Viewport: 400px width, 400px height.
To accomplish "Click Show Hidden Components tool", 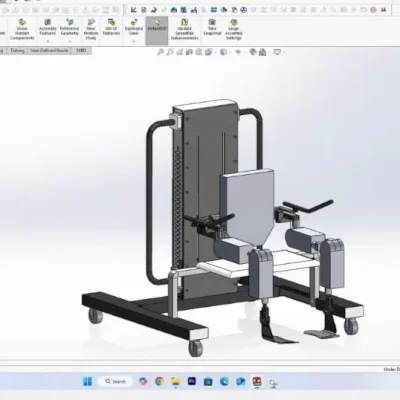I will pyautogui.click(x=22, y=29).
